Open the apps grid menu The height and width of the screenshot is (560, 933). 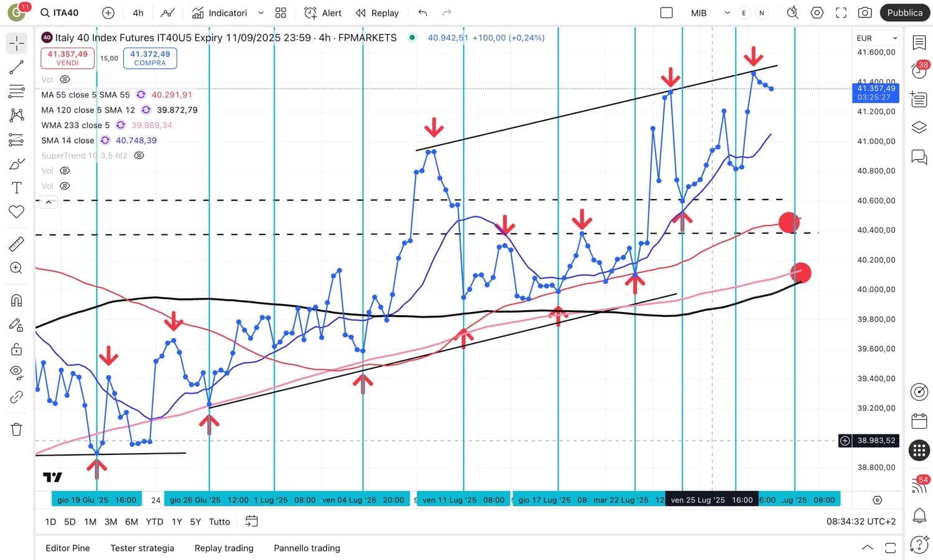(919, 450)
